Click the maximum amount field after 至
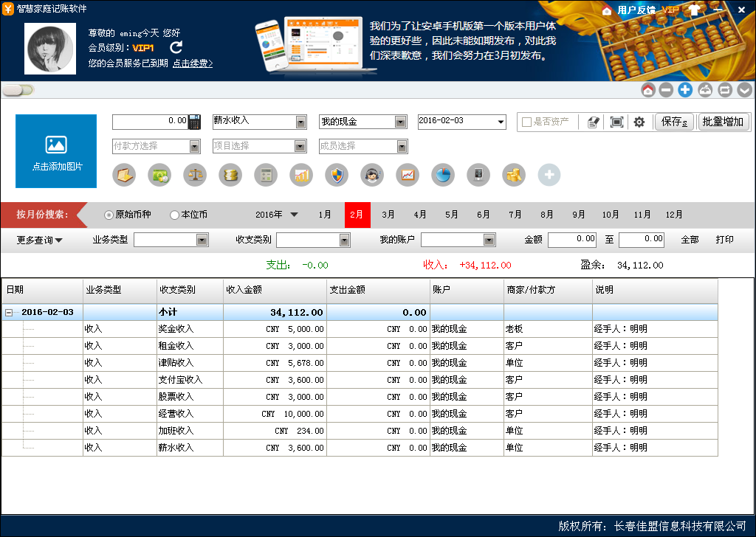This screenshot has width=756, height=537. pyautogui.click(x=642, y=239)
